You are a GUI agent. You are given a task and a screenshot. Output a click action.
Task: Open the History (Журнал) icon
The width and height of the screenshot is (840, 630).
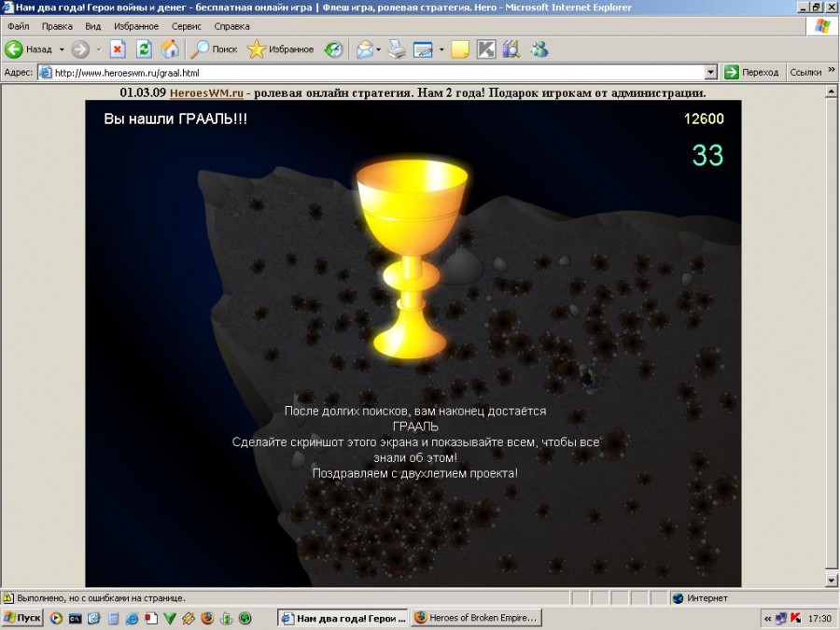(x=333, y=49)
